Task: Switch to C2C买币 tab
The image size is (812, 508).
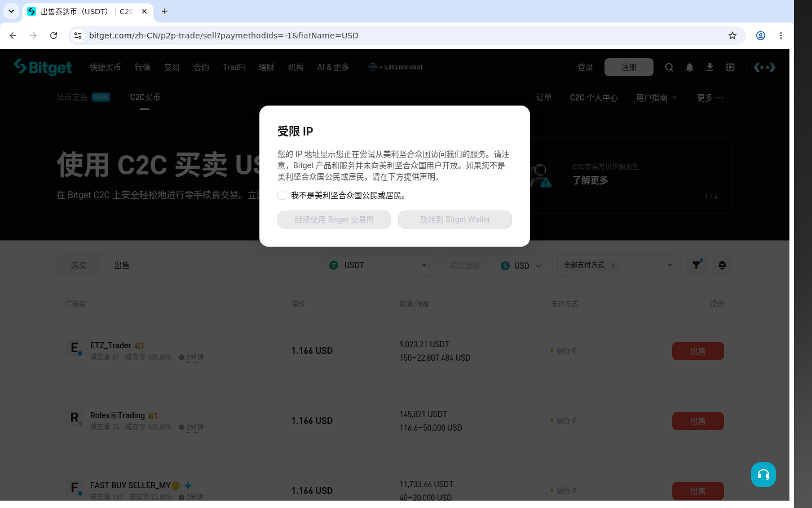Action: point(145,97)
